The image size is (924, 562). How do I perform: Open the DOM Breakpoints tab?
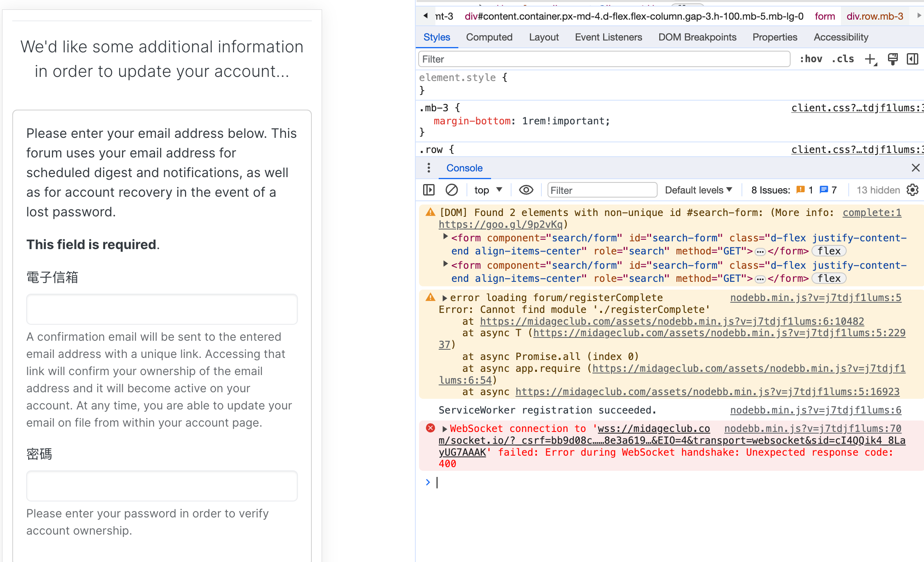point(697,37)
